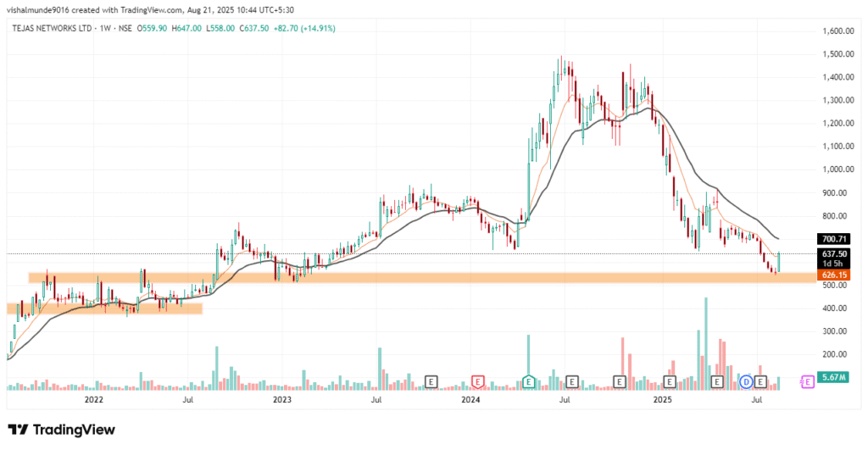Viewport: 868px width, 450px height.
Task: Click the NSE exchange label in legend
Action: (x=125, y=28)
